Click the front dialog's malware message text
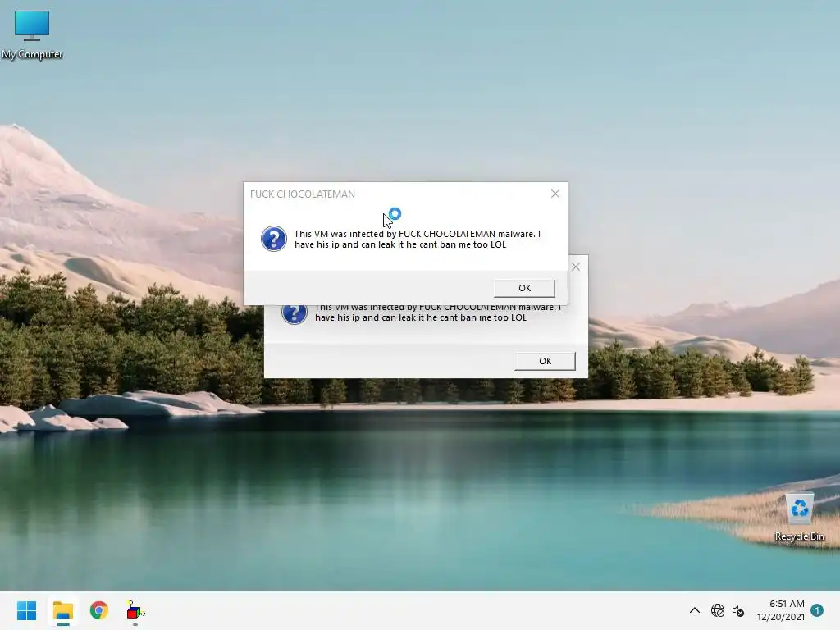840x630 pixels. click(418, 239)
